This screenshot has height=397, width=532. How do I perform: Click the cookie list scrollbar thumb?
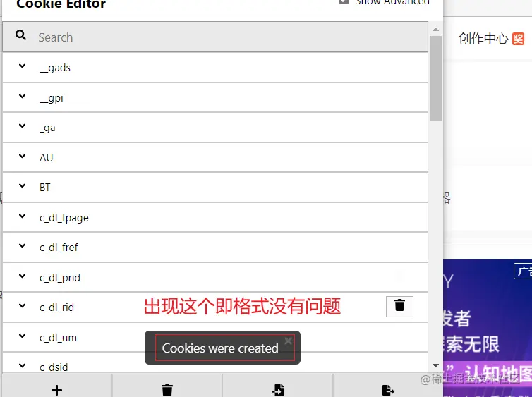[435, 78]
